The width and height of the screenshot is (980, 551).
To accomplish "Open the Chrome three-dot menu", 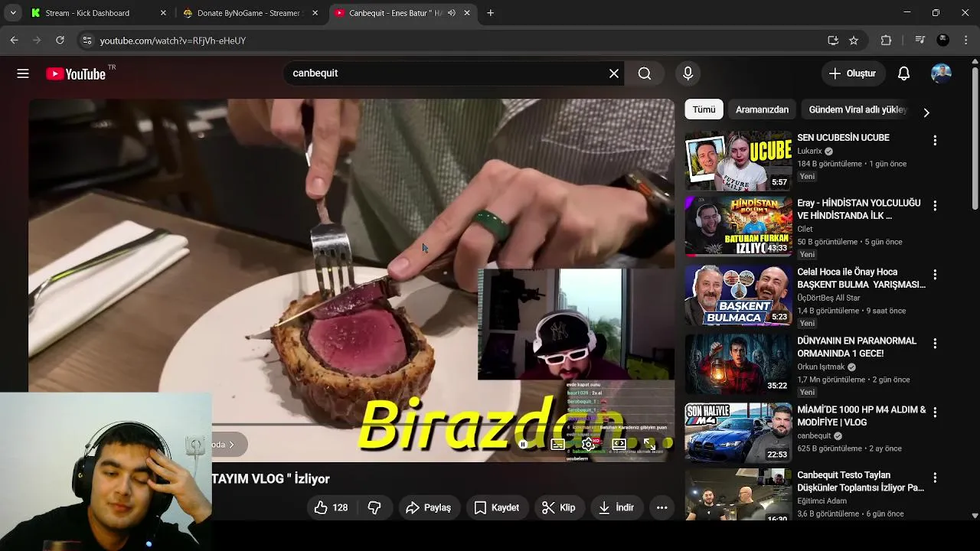I will [x=965, y=41].
